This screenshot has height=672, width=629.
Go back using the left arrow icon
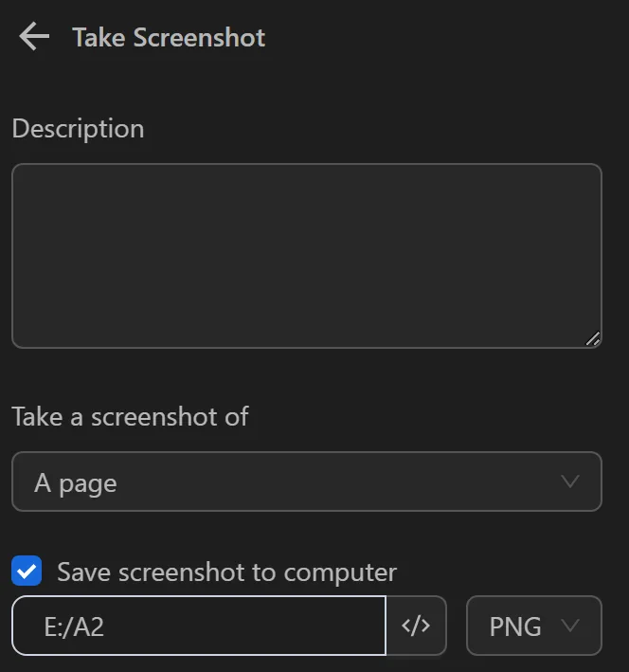[33, 37]
